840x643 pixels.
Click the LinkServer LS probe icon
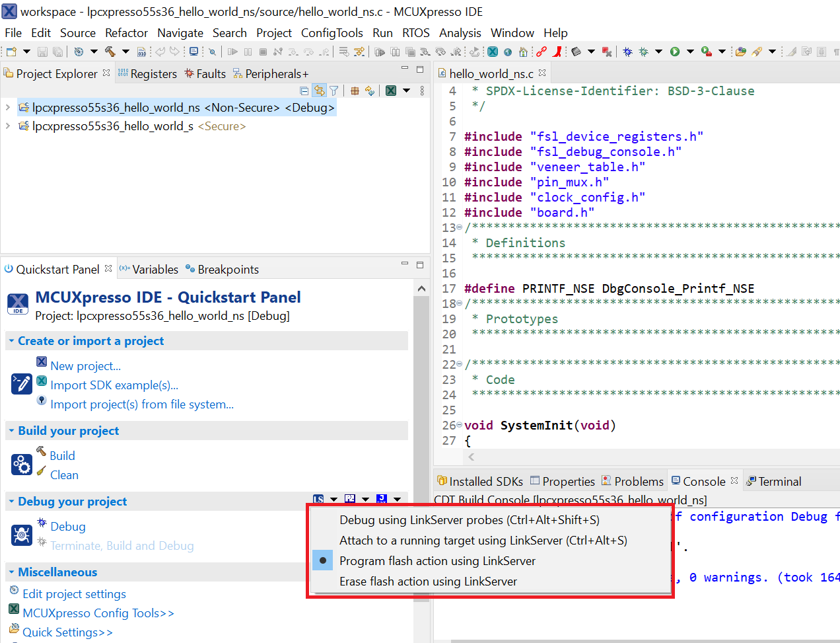pyautogui.click(x=318, y=500)
